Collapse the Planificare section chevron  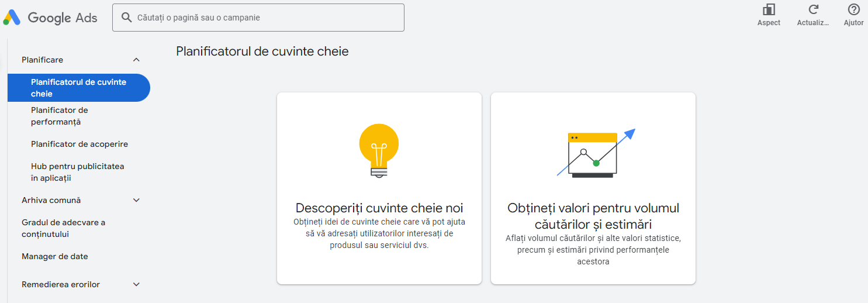(x=136, y=60)
